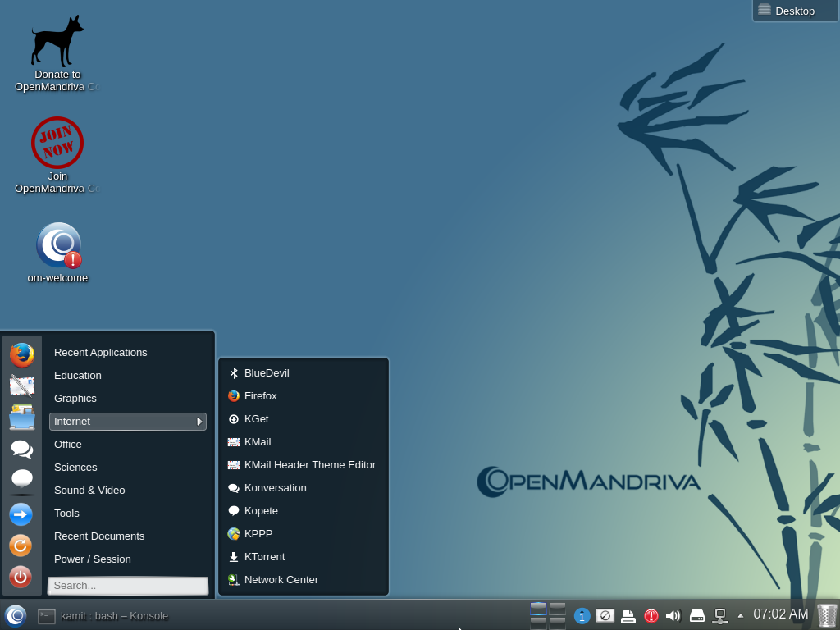Select KTorrent from the Internet submenu
Image resolution: width=840 pixels, height=630 pixels.
[264, 556]
